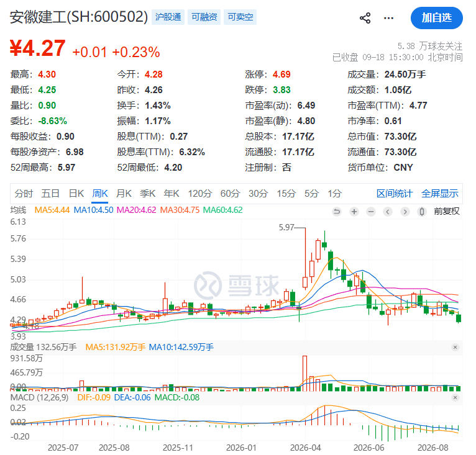Click the volume MA10:142.59万手 label
This screenshot has height=455, width=476.
point(181,348)
